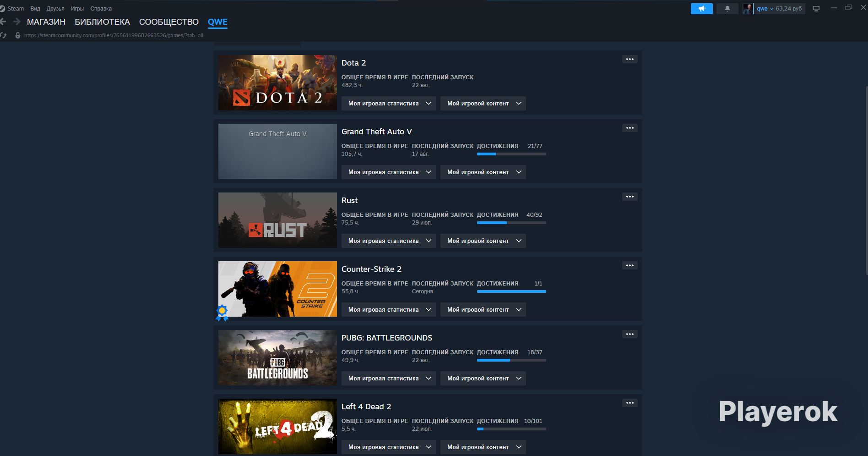Switch to the БИБЛИОТЕКА tab
Screen dimensions: 868x456
coord(103,22)
